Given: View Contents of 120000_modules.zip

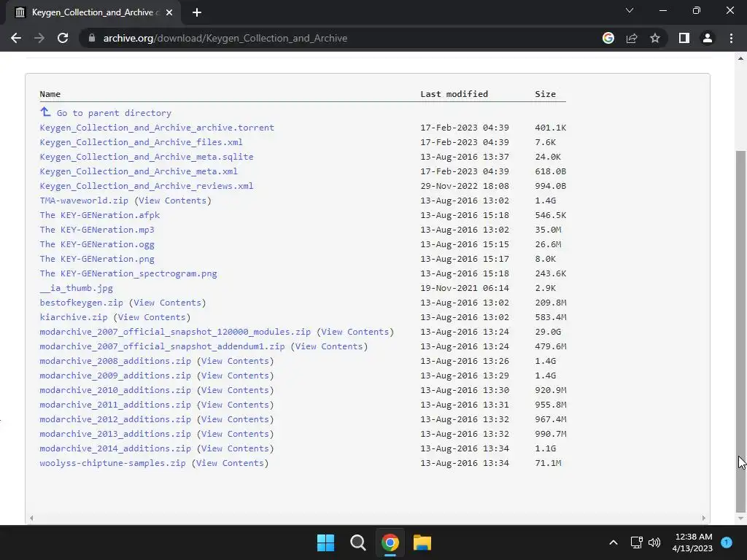Looking at the screenshot, I should 355,332.
